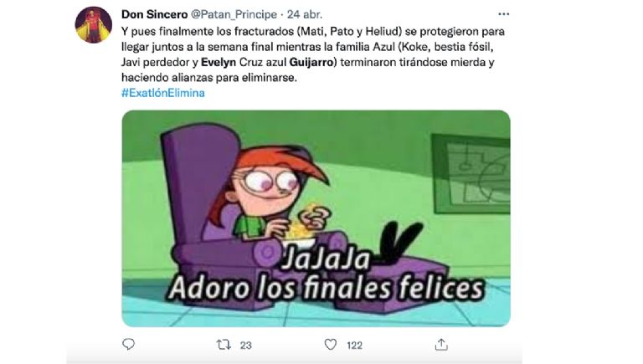643x364 pixels.
Task: Click the like count 122
Action: coord(354,346)
